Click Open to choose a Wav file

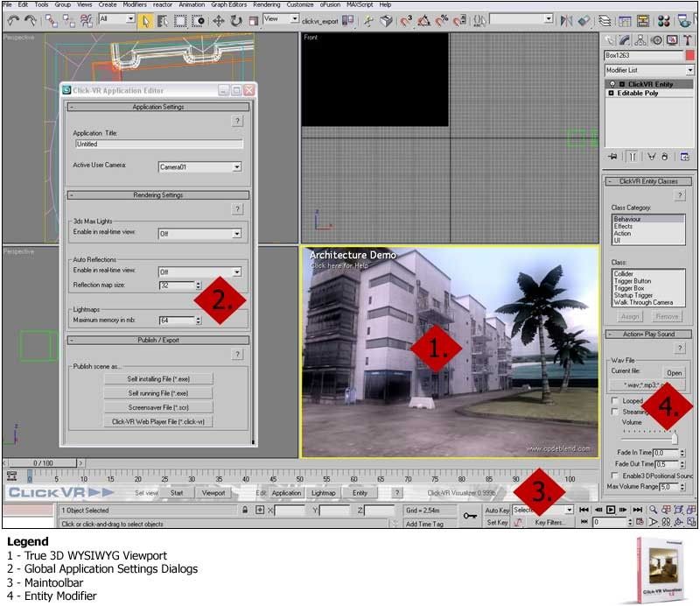click(675, 372)
